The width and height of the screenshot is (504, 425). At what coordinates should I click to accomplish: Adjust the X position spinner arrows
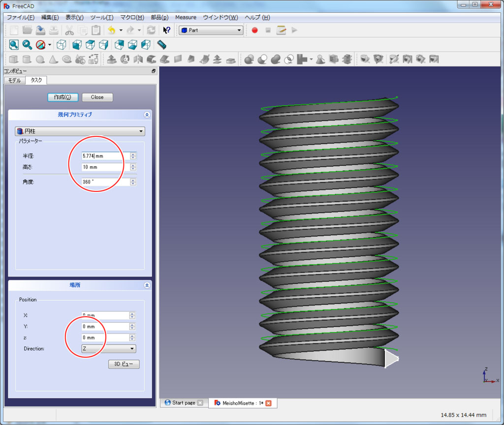[x=132, y=315]
